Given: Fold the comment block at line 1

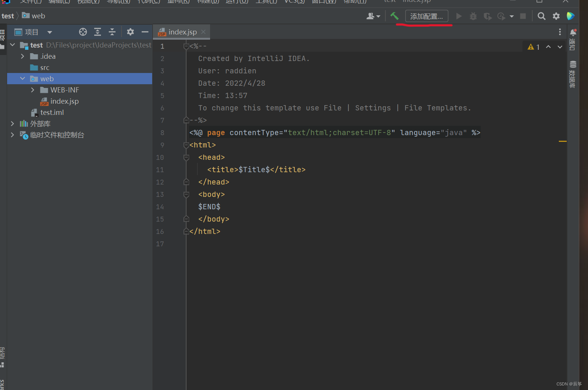Looking at the screenshot, I should pos(186,46).
